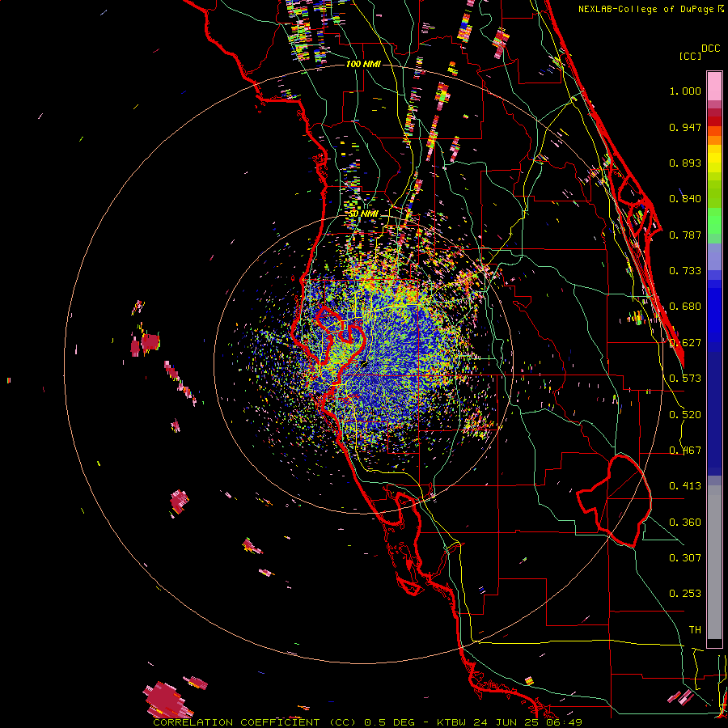Viewport: 728px width, 728px height.
Task: Click the TH threshold label on scale
Action: click(x=695, y=630)
